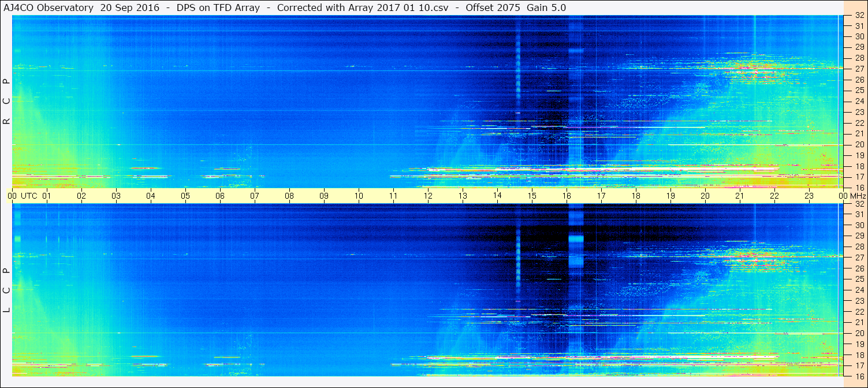Select the 06 UTC hour label
Screen dimensions: 868x388
220,196
